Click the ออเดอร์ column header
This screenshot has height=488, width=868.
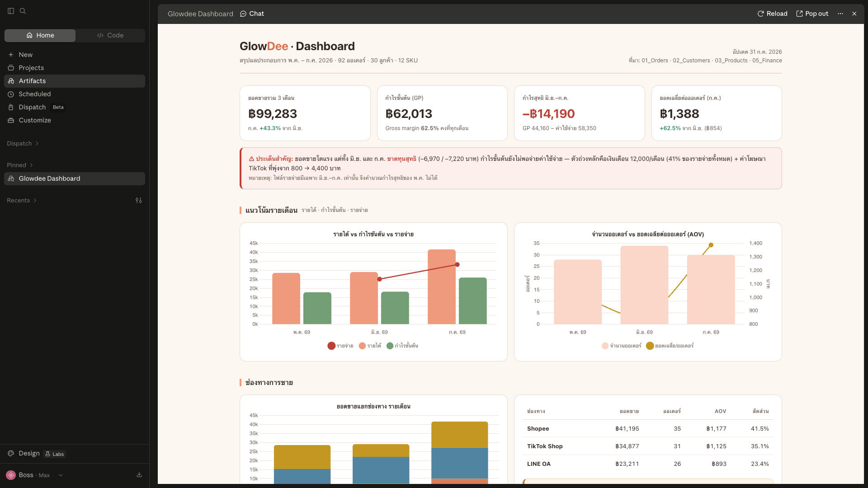pos(672,412)
